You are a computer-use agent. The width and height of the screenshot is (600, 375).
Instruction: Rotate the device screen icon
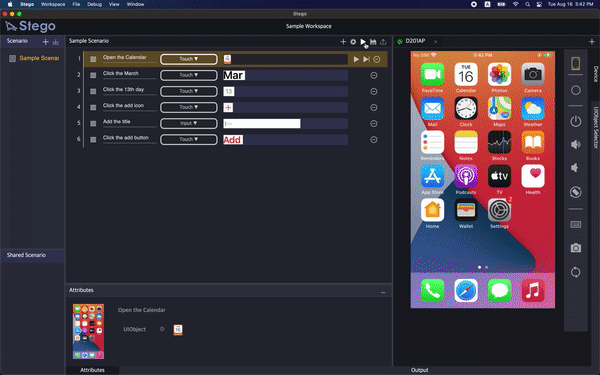click(576, 192)
